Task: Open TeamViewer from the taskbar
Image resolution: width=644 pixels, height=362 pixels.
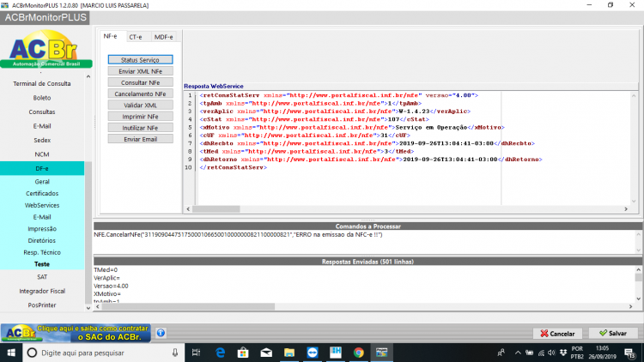Action: coord(313,353)
